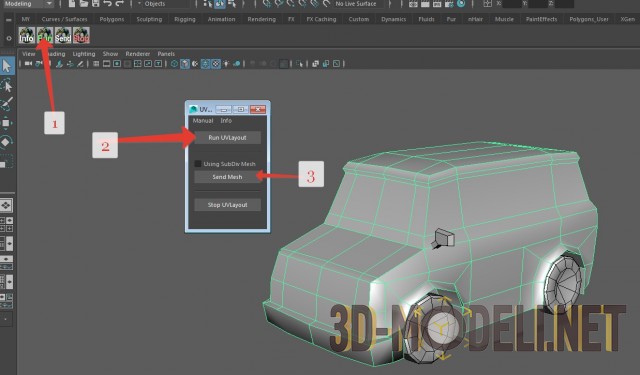
Task: Open the viewport Renderer menu
Action: (x=138, y=54)
